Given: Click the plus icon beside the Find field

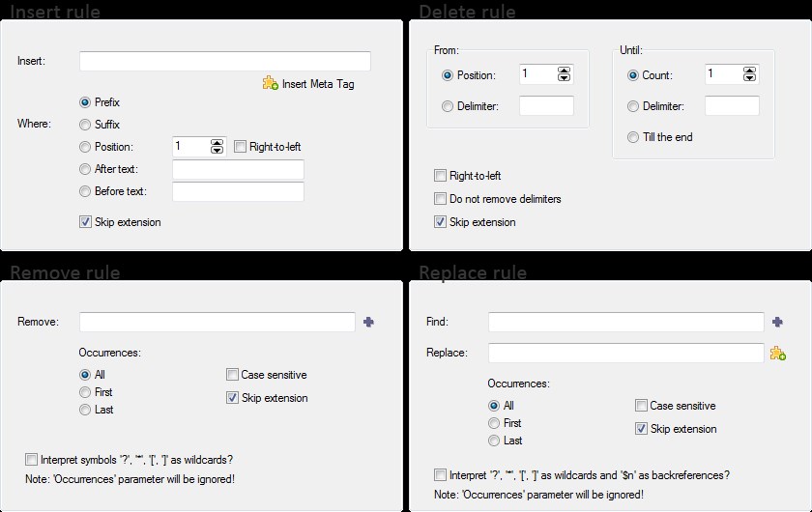Looking at the screenshot, I should (777, 322).
